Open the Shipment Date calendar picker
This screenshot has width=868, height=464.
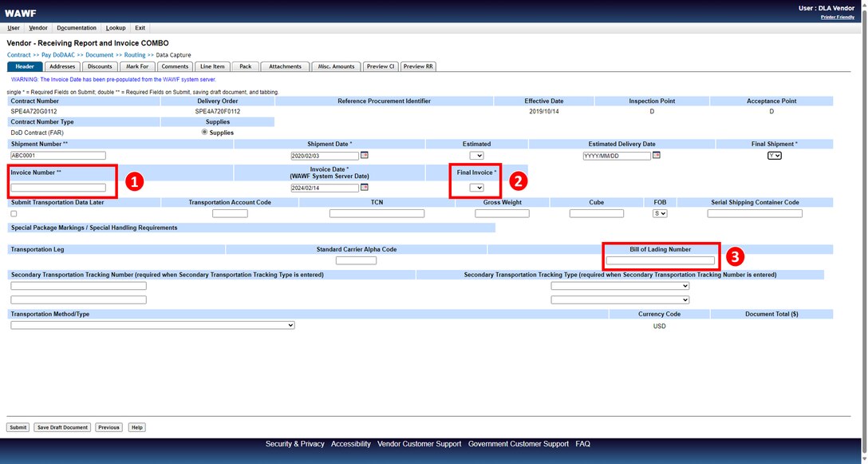coord(365,155)
